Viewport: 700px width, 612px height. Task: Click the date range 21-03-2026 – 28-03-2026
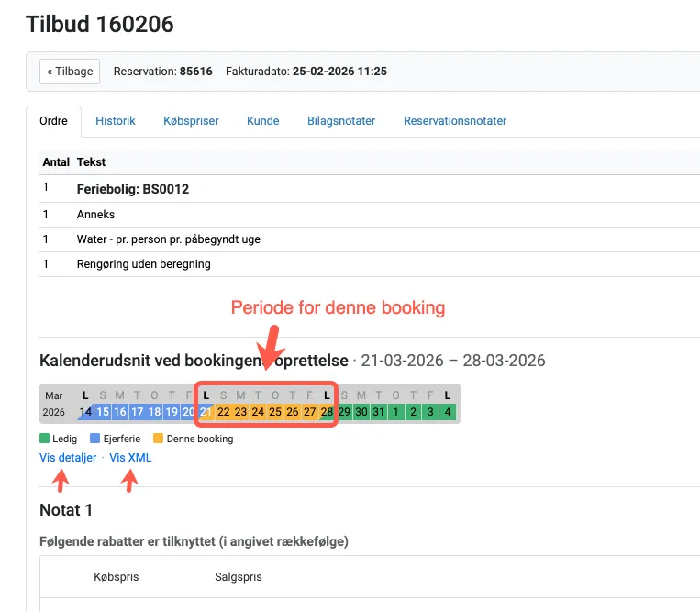tap(453, 361)
